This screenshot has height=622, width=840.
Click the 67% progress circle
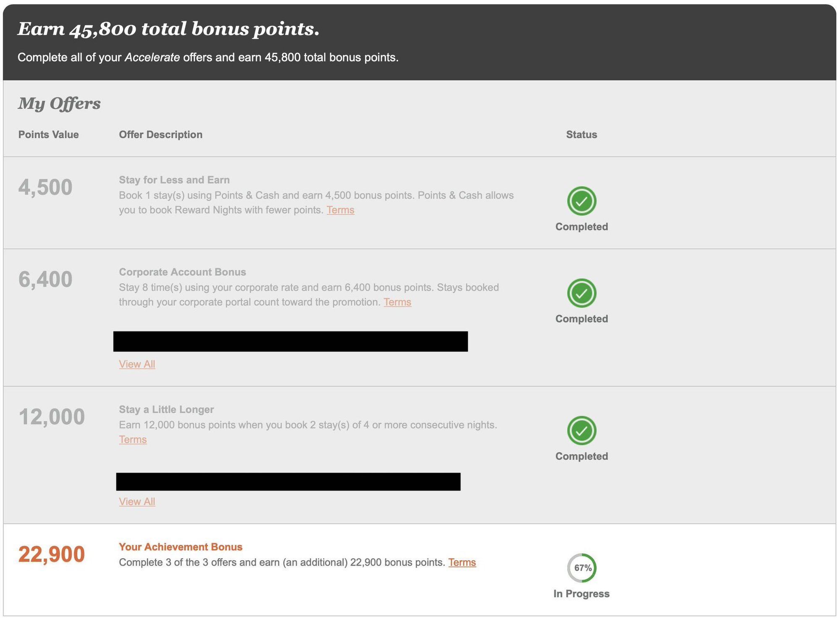coord(581,567)
